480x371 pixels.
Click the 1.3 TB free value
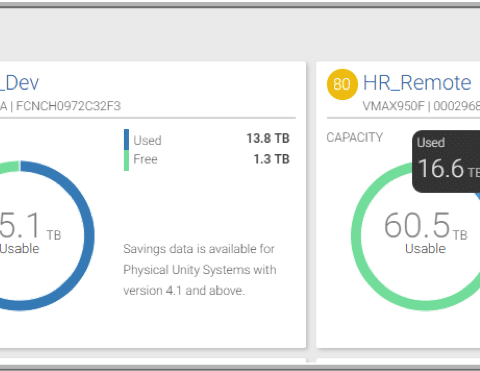(x=272, y=159)
